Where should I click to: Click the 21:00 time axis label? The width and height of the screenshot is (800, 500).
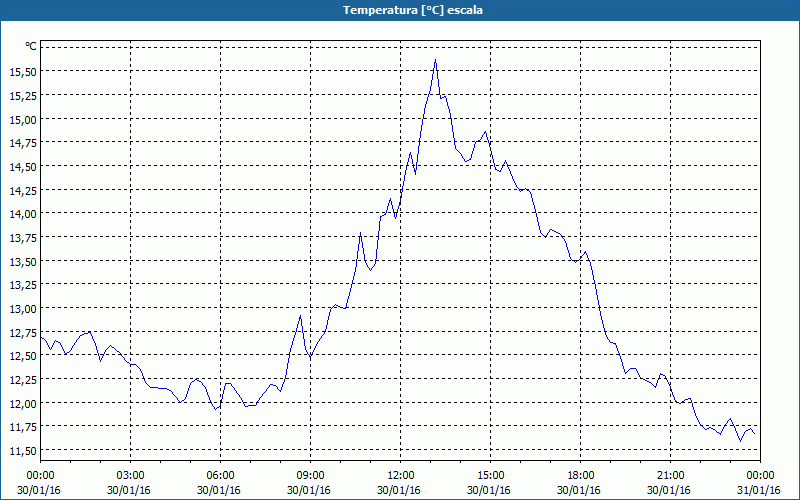point(670,476)
